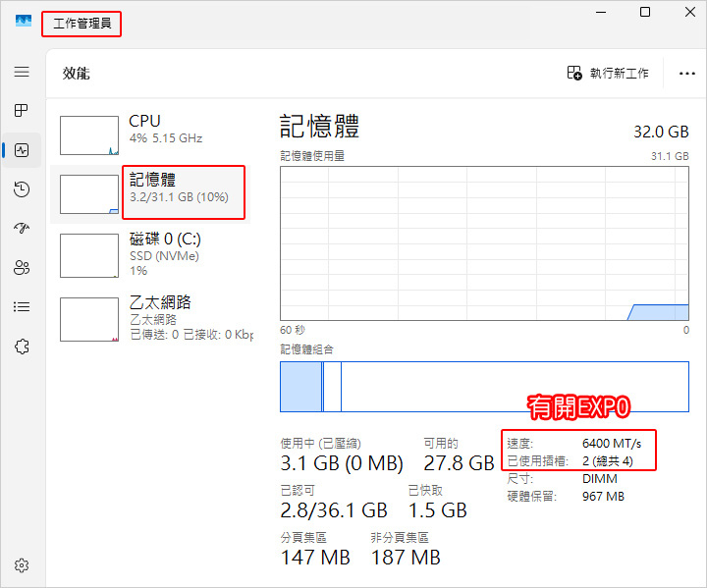Open the Users page icon
This screenshot has height=588, width=707.
point(22,267)
